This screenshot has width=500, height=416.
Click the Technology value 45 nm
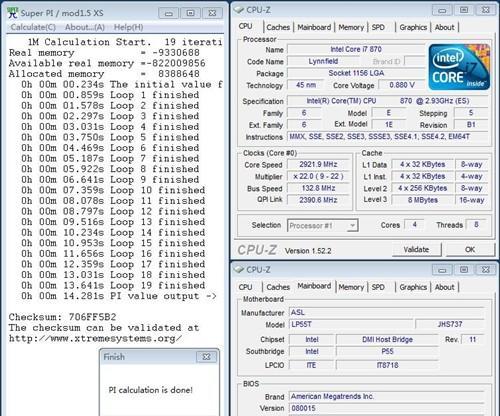click(306, 85)
